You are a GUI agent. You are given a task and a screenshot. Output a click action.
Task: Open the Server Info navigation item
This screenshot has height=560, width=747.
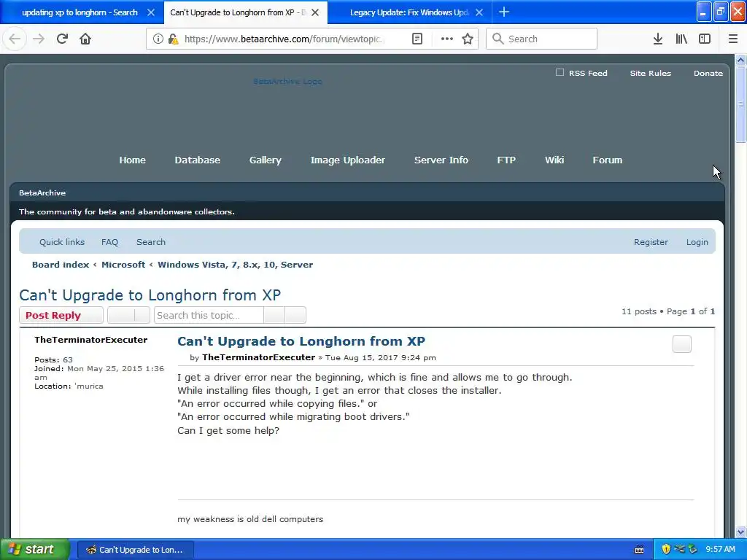(x=441, y=160)
